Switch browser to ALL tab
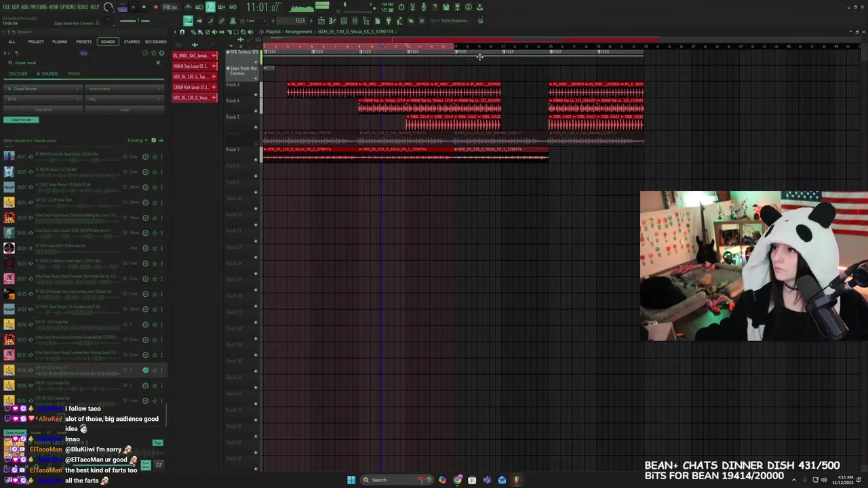 pyautogui.click(x=12, y=42)
